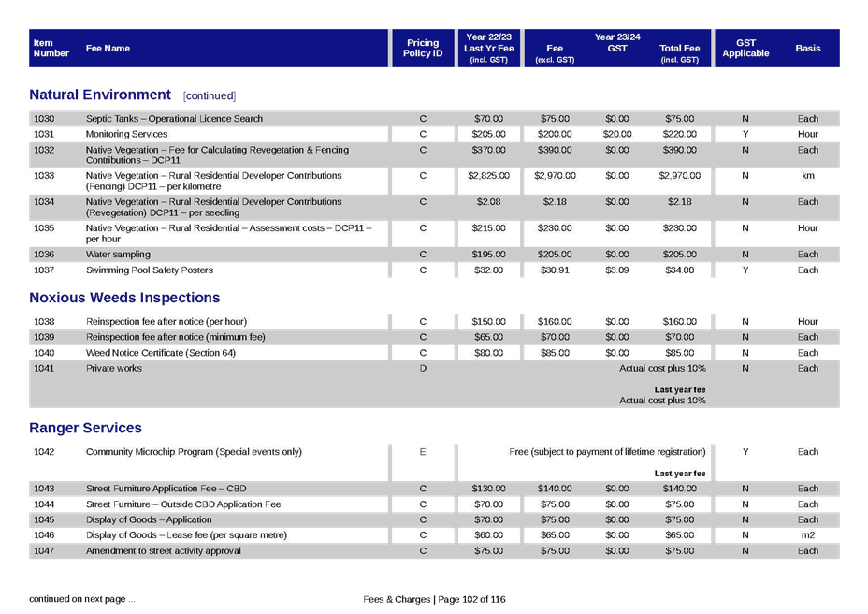The width and height of the screenshot is (868, 614).
Task: Click 'Street Furniture – Outside CBD Application Fee'
Action: coord(183,504)
